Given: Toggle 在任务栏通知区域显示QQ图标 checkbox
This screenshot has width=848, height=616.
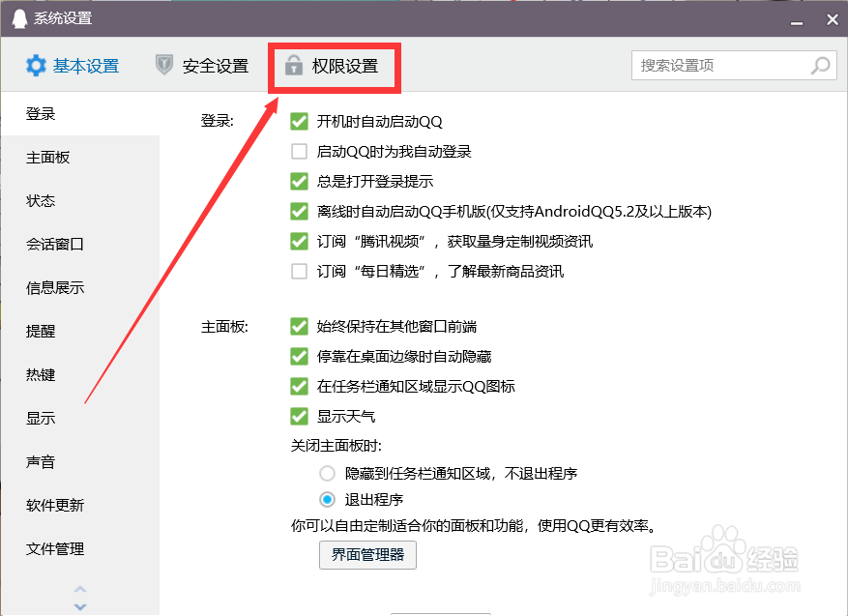Looking at the screenshot, I should pyautogui.click(x=299, y=386).
